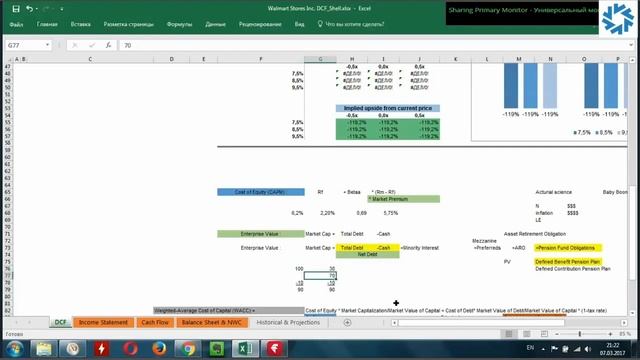
Task: Open the Windows Start menu
Action: (x=14, y=349)
